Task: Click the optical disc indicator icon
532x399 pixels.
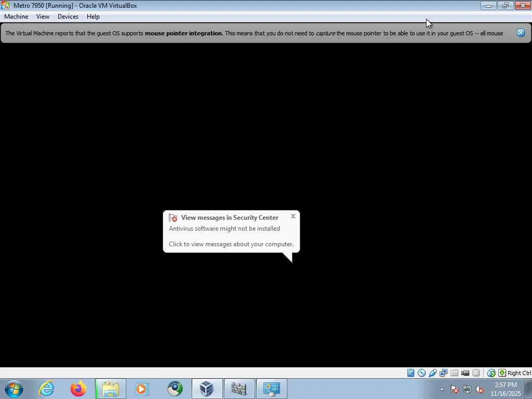Action: 421,373
